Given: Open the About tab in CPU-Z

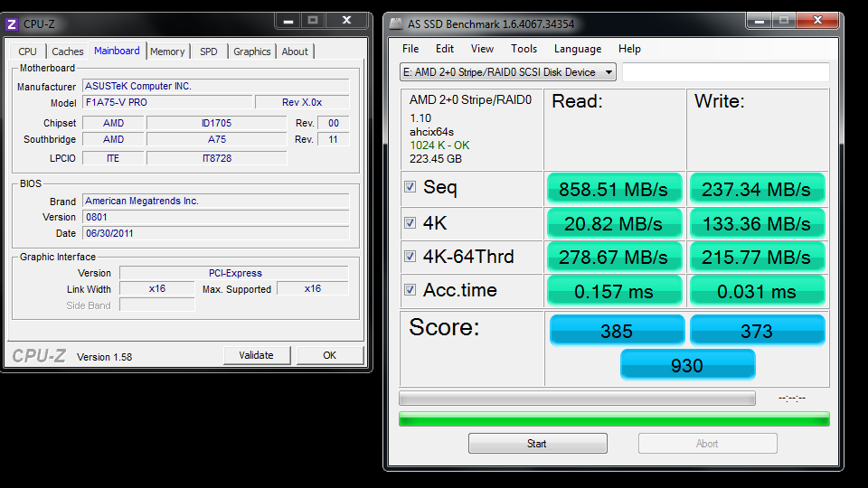Looking at the screenshot, I should pos(295,52).
